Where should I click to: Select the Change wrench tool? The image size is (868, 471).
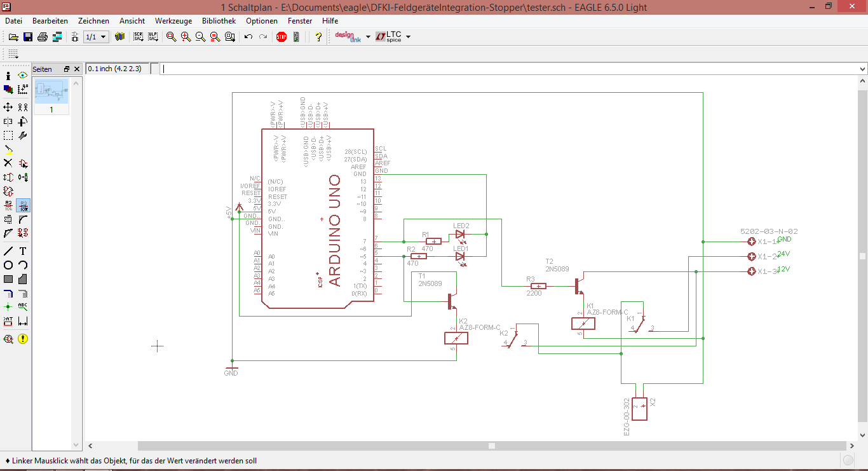(23, 135)
